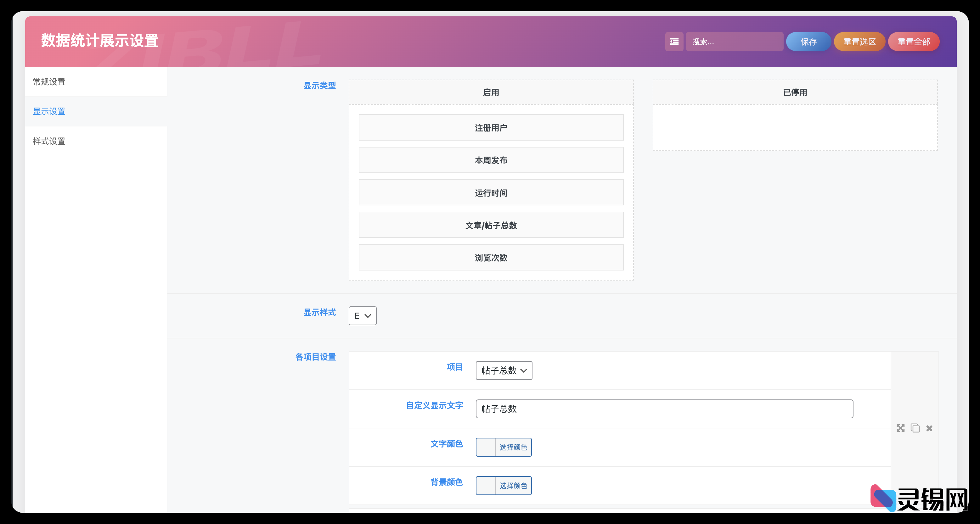Click the 浏览次数 sortable item

coord(491,257)
